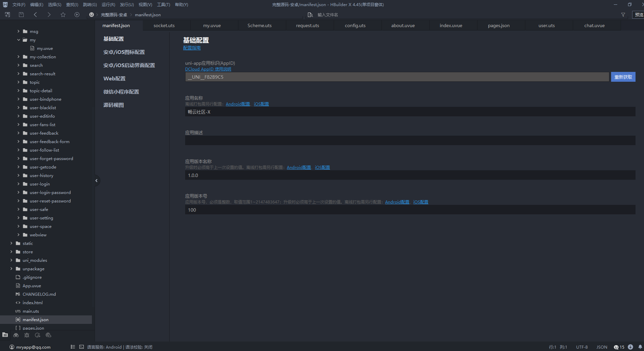Click the 应用版本号 field showing 100

coord(410,210)
